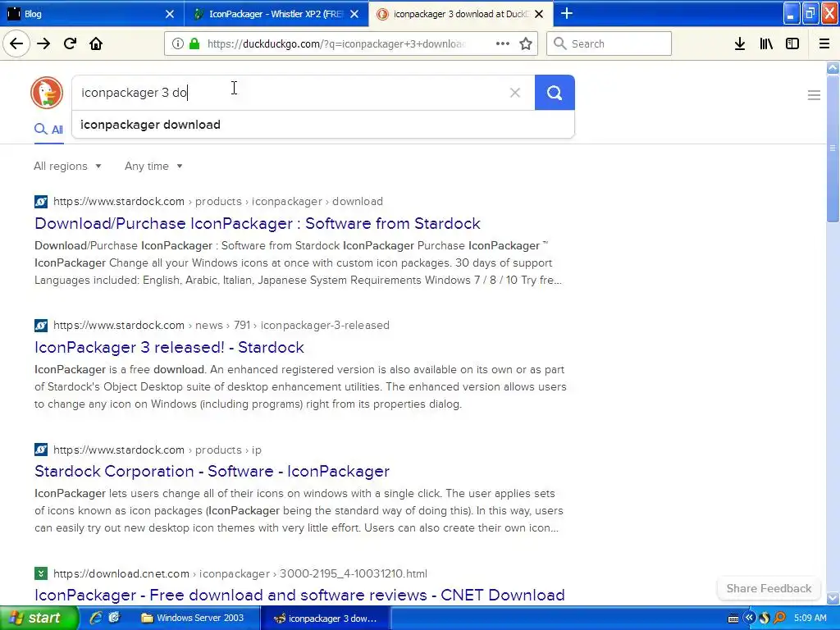Image resolution: width=840 pixels, height=630 pixels.
Task: Open IconPackager CNET Download link
Action: [x=299, y=595]
